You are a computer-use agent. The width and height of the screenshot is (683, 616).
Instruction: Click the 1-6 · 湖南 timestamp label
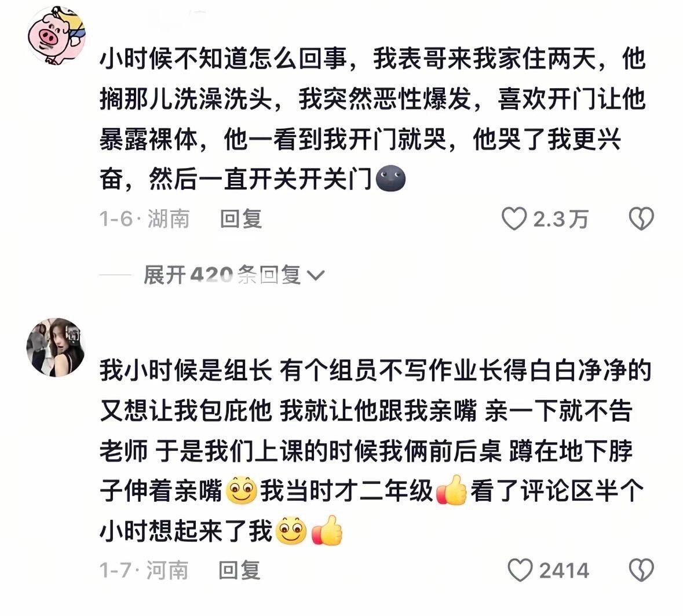[x=145, y=218]
